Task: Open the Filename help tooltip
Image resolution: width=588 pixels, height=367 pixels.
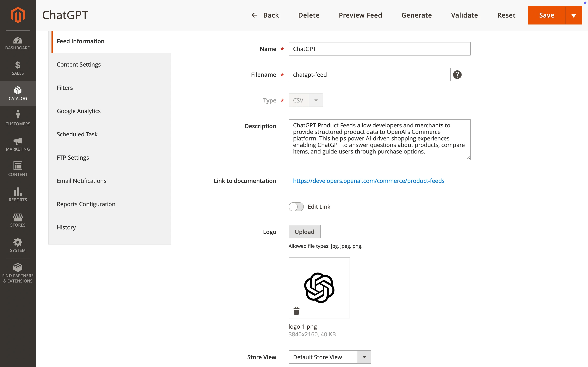Action: tap(457, 75)
